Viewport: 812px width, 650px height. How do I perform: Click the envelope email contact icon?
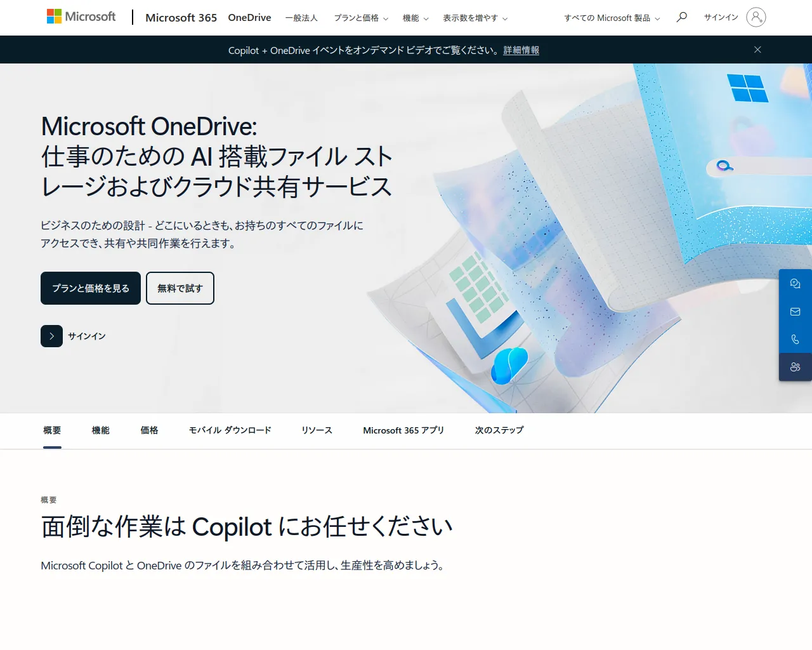click(796, 312)
